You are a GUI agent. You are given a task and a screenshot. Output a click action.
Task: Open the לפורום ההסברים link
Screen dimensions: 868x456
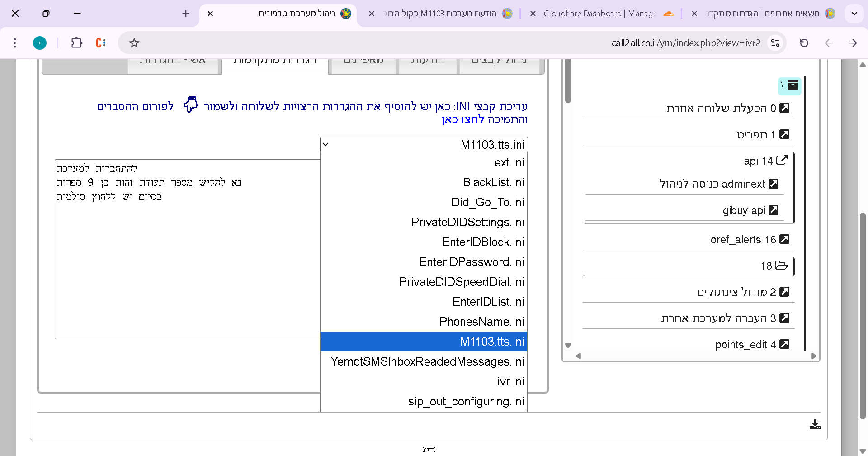click(x=135, y=106)
